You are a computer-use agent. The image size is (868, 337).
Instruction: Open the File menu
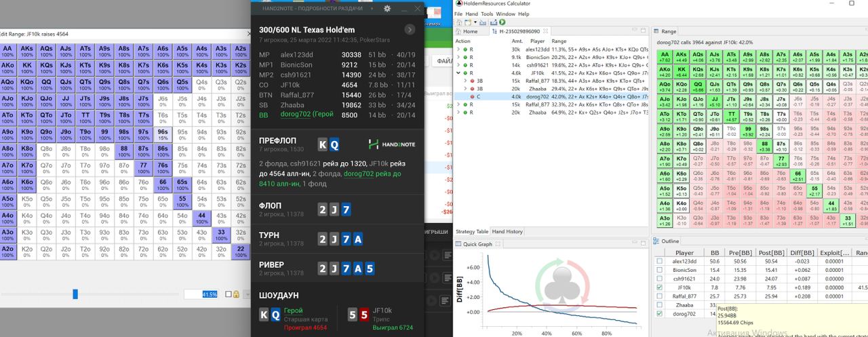[x=458, y=14]
